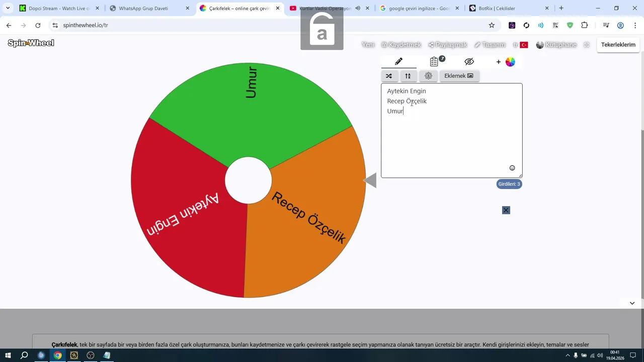Click the blue sound waves extension
The image size is (644, 362).
tap(541, 25)
